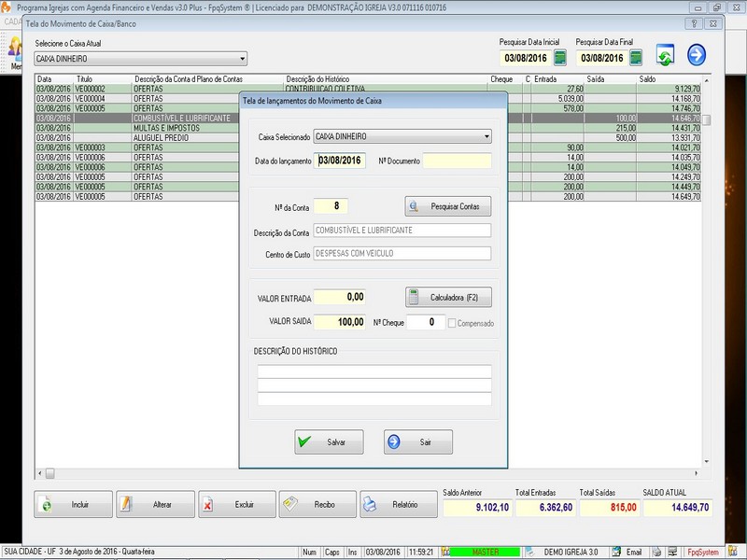This screenshot has width=747, height=560.
Task: Toggle the Compensado checkbox
Action: point(452,323)
